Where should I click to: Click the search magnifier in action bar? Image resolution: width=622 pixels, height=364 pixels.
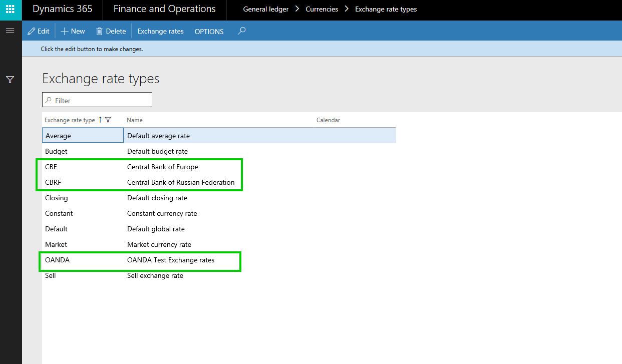click(x=242, y=31)
